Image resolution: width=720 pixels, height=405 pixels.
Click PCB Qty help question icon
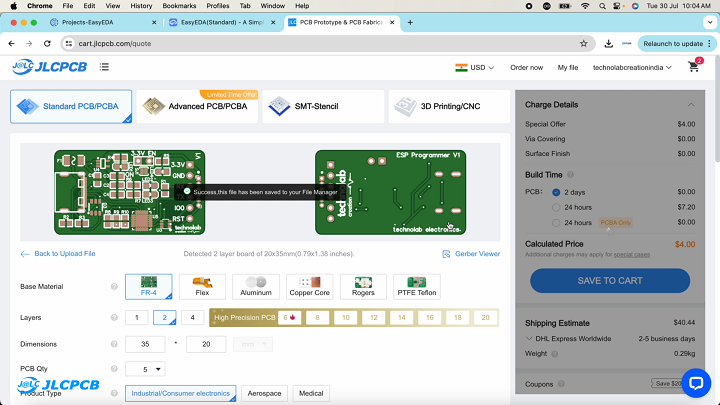[114, 368]
